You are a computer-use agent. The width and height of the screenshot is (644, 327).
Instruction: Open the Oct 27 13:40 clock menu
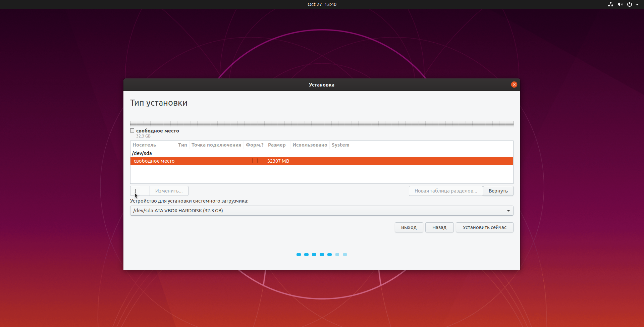click(322, 4)
